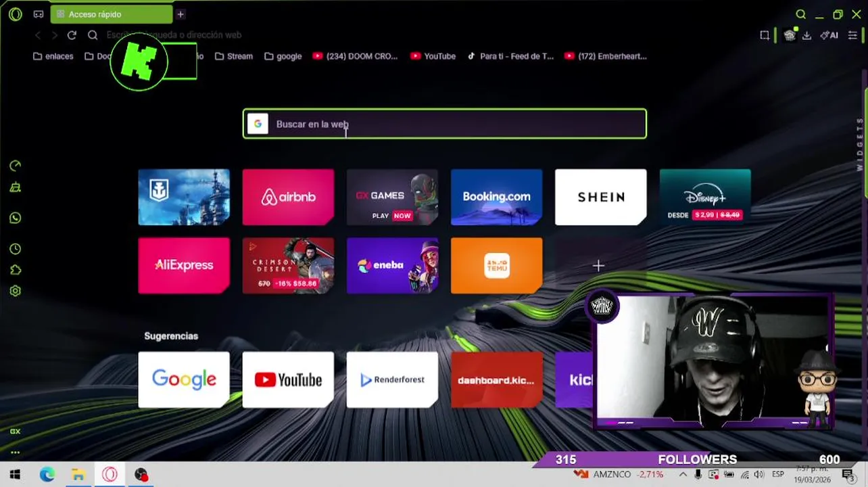Viewport: 868px width, 487px height.
Task: Select the Acceso rápido tab
Action: coord(111,14)
